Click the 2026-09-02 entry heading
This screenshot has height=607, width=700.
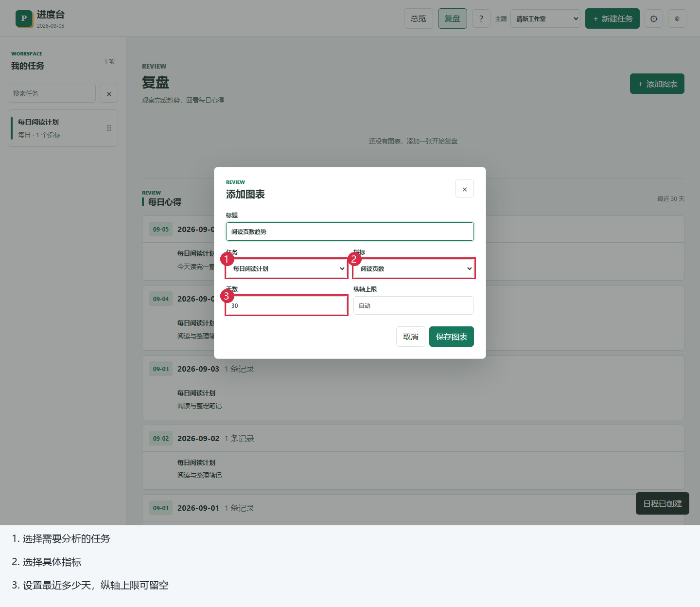(198, 438)
